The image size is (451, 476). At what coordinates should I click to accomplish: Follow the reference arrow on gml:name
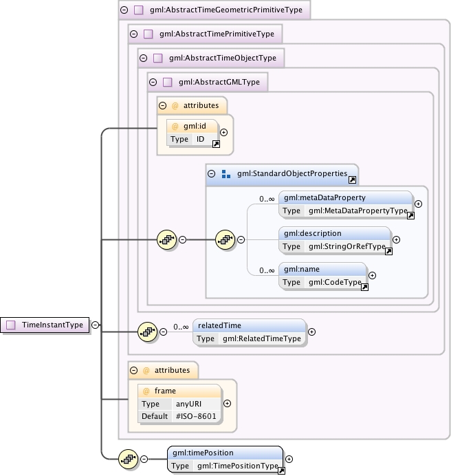pos(364,287)
